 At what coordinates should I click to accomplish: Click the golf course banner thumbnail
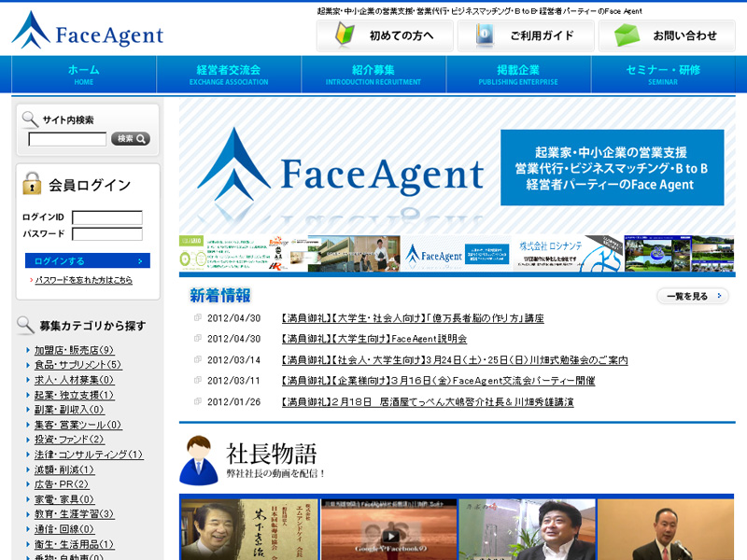680,254
